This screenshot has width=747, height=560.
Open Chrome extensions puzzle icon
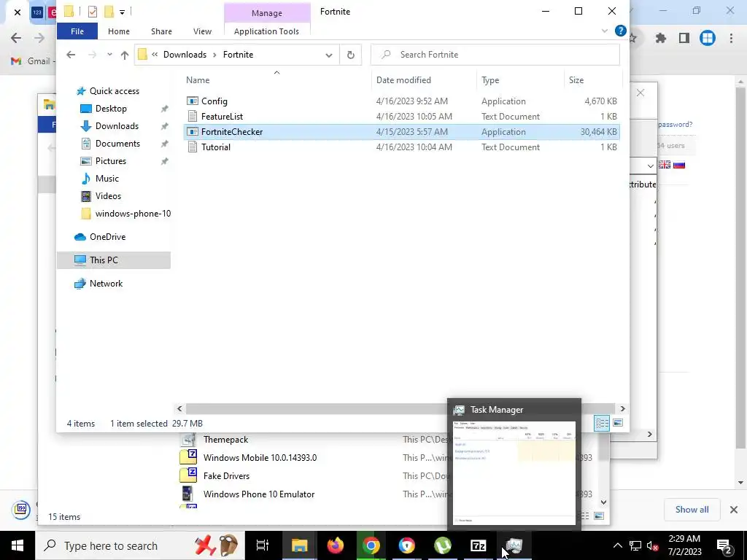[661, 38]
